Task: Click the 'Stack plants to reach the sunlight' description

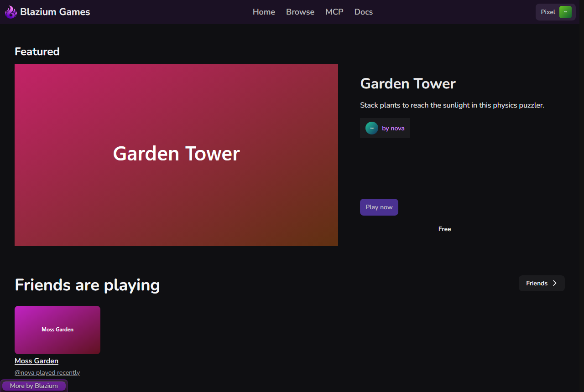Action: [x=452, y=105]
